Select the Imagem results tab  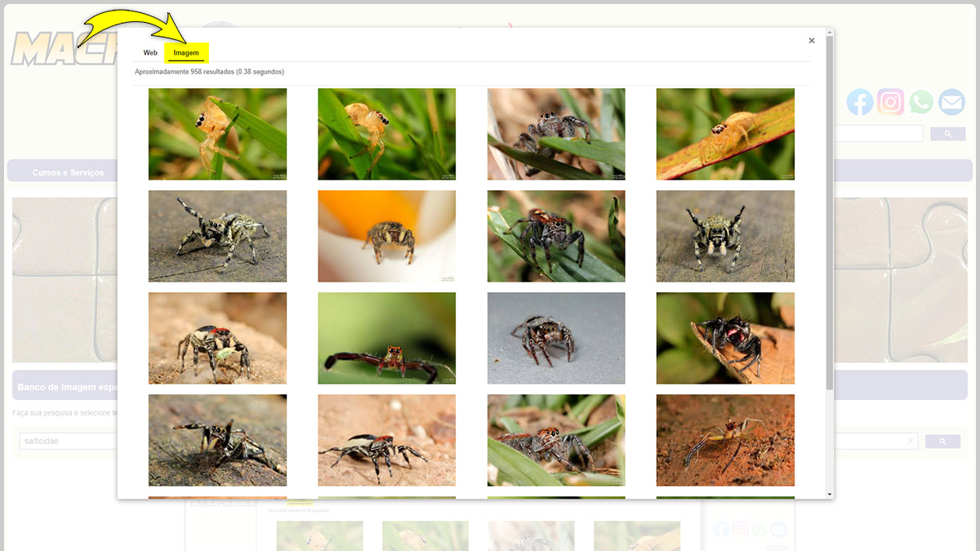point(186,53)
